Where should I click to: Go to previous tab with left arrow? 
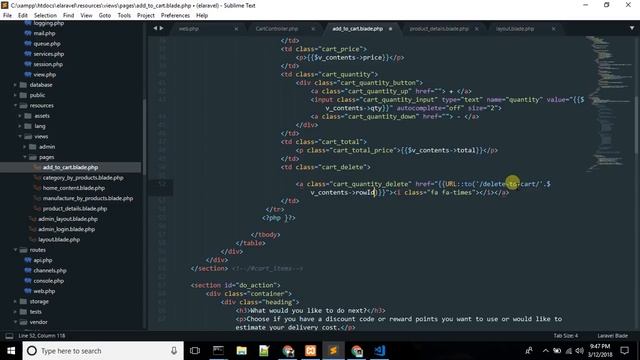pyautogui.click(x=155, y=28)
